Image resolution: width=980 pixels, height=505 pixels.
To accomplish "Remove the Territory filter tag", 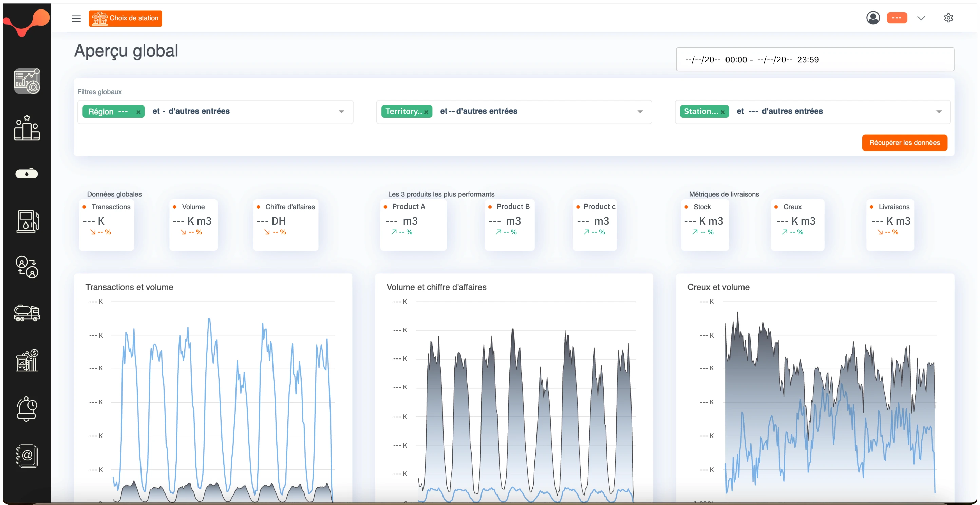I will (426, 112).
